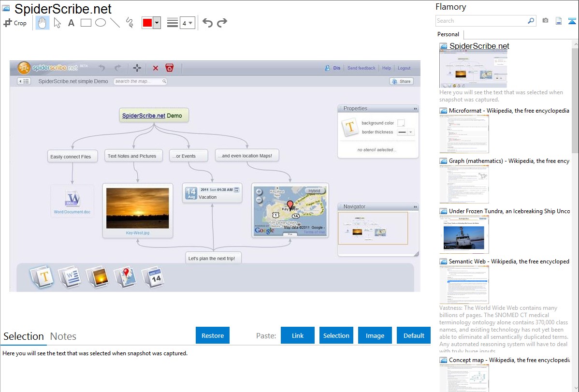The width and height of the screenshot is (579, 392).
Task: Click the picture stencil icon
Action: (97, 277)
